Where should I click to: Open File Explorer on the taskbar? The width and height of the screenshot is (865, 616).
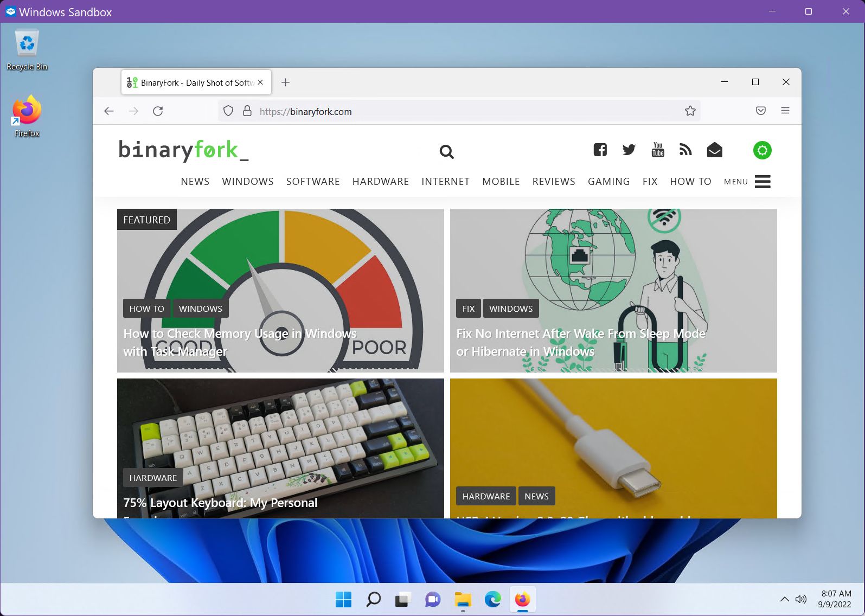(x=463, y=599)
